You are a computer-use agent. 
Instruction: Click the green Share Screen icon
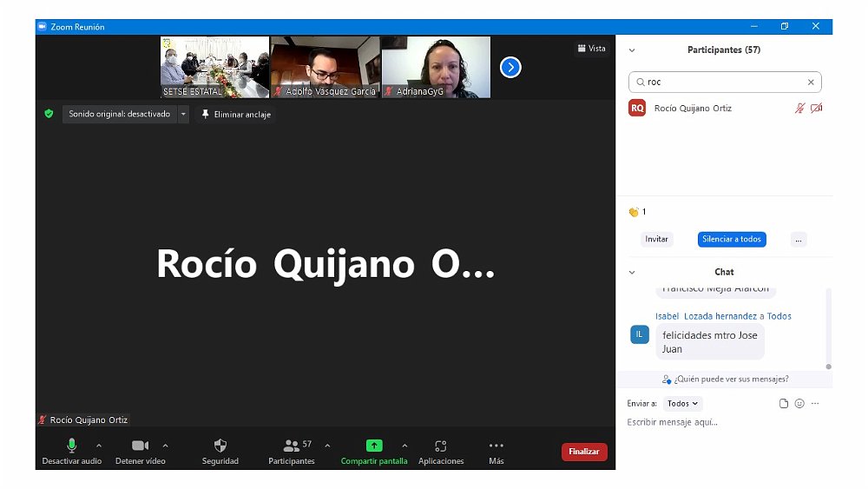point(374,446)
